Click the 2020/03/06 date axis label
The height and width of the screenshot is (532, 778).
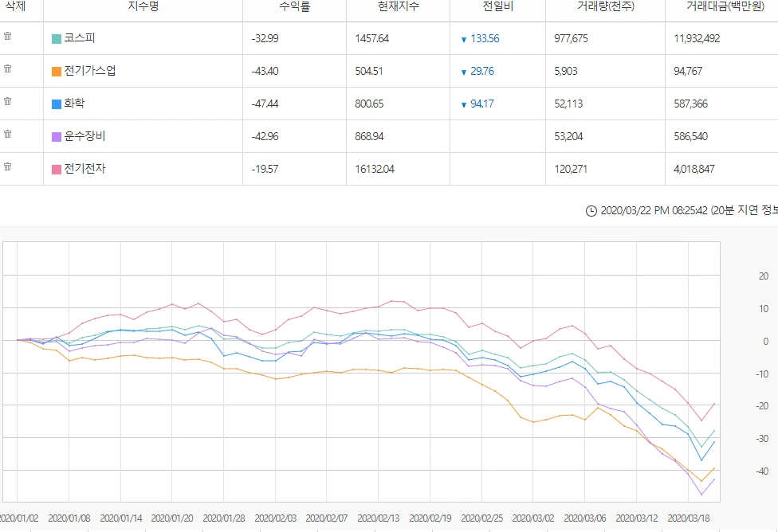[585, 518]
